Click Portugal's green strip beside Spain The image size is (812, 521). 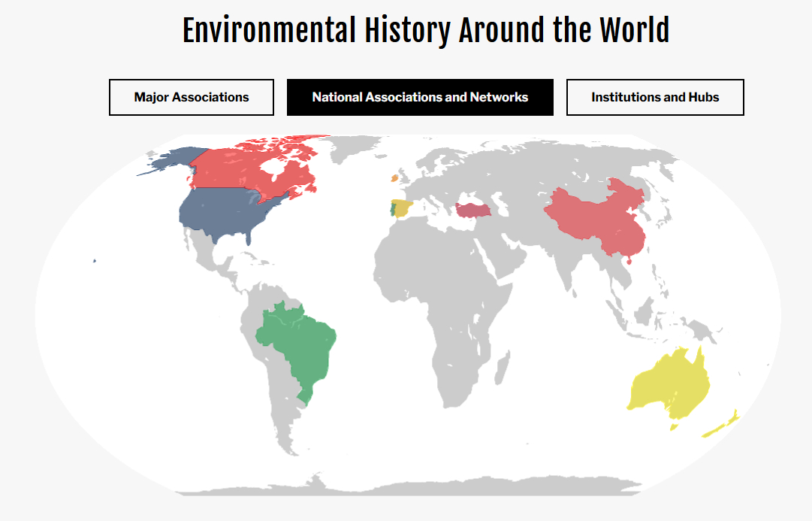coord(388,210)
